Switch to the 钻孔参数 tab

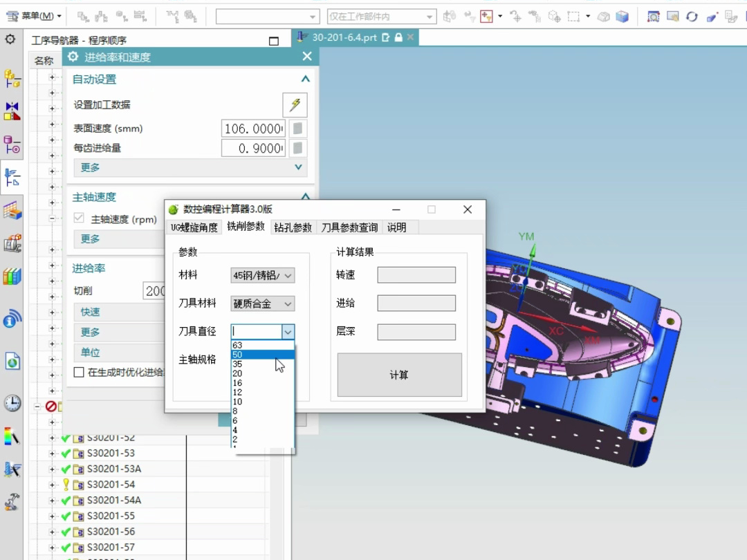pos(293,227)
